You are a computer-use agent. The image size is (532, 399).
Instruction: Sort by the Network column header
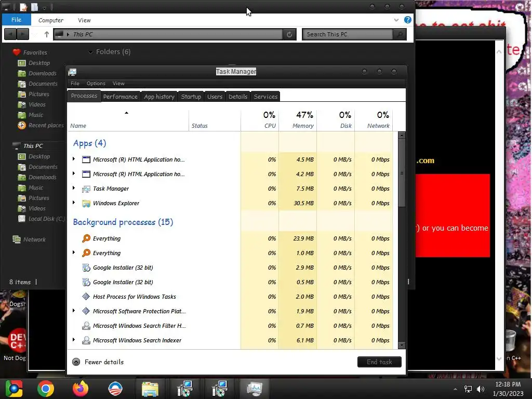pos(374,120)
